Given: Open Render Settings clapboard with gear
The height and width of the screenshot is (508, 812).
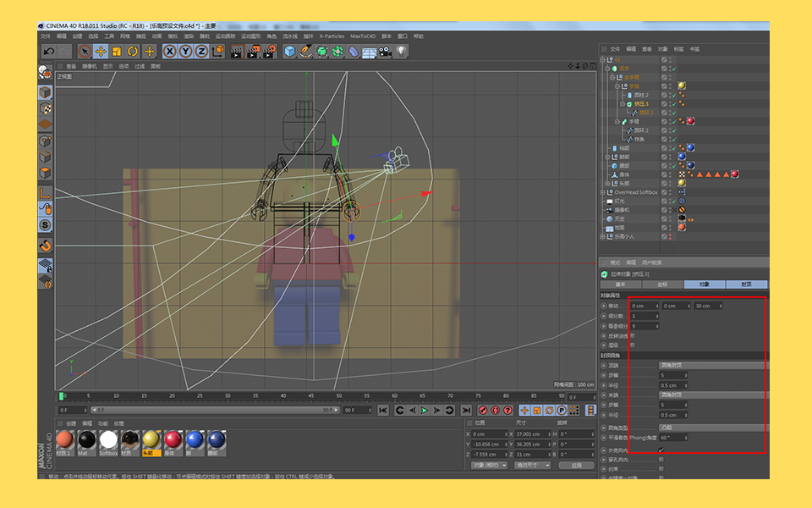Looking at the screenshot, I should pos(270,52).
